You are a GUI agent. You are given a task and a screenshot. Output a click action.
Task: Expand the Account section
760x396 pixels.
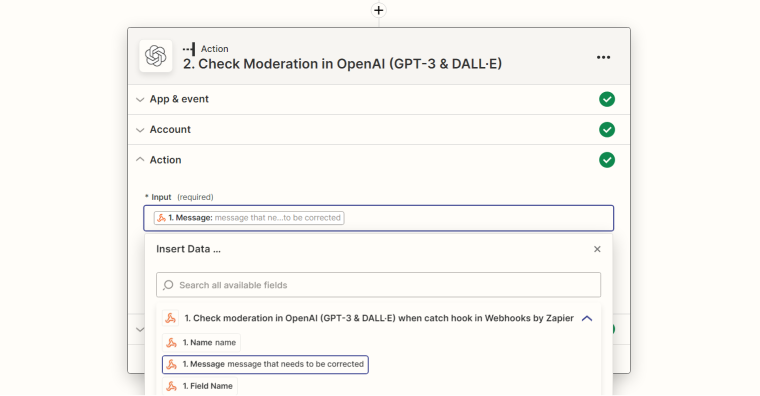140,130
